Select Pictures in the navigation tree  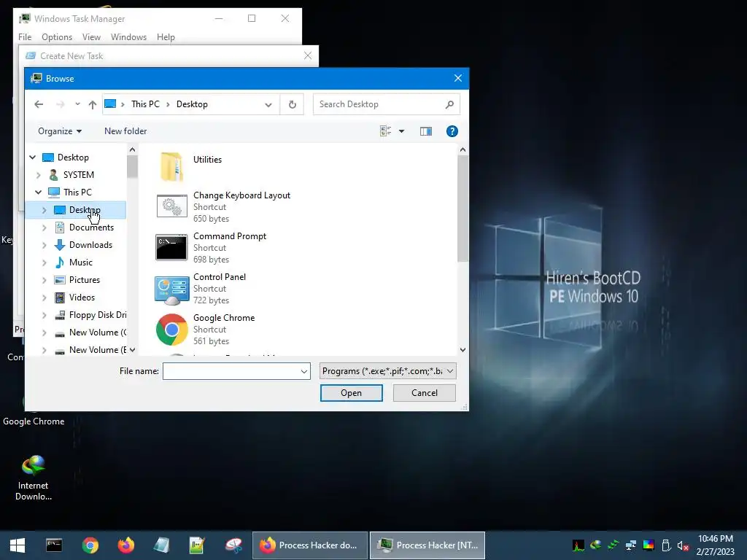(85, 280)
